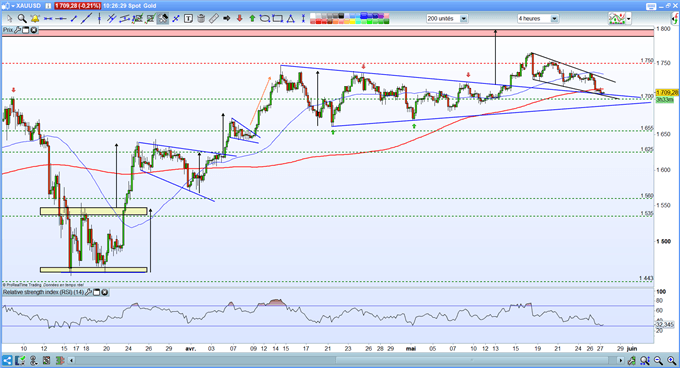Open RSI indicator wrench settings
680x368 pixels.
pos(88,292)
